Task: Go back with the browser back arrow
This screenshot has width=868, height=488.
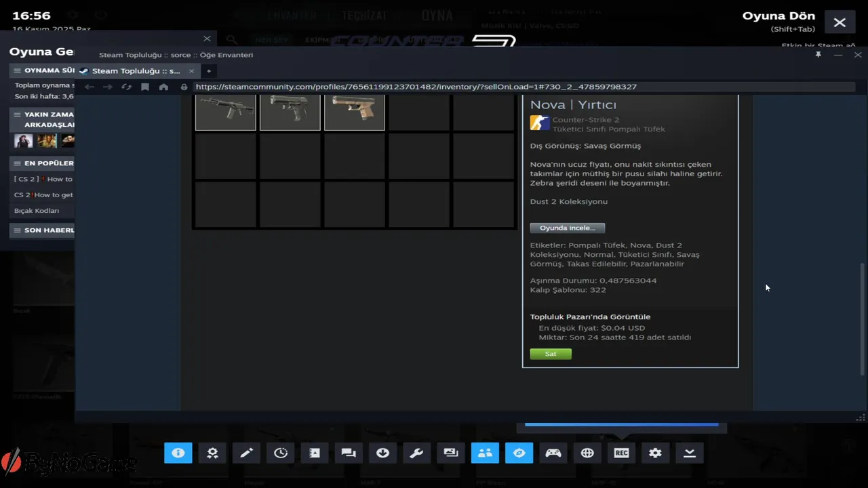Action: [90, 87]
